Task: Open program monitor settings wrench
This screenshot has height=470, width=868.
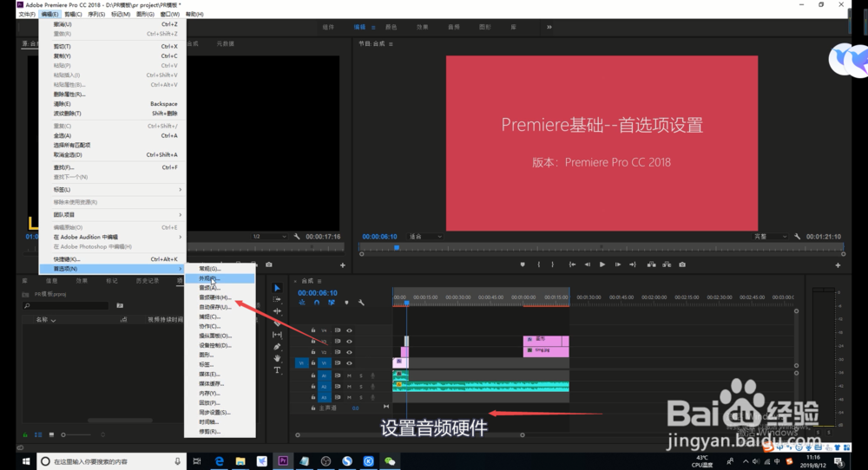Action: 797,236
